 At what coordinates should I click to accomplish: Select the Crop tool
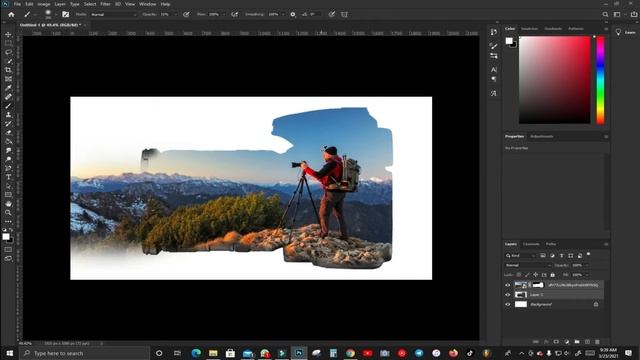[8, 70]
